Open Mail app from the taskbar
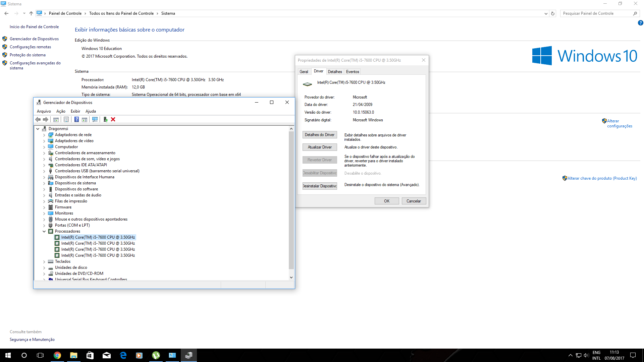This screenshot has height=362, width=644. 107,355
